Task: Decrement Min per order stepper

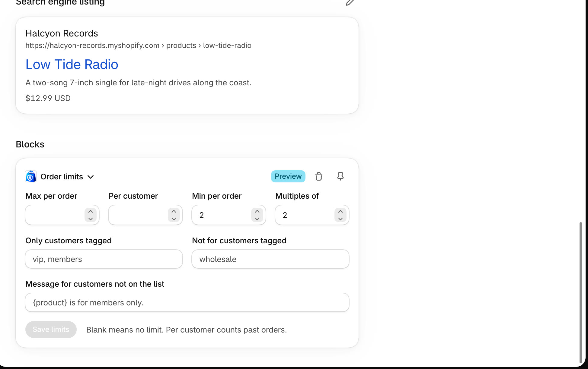Action: point(257,219)
